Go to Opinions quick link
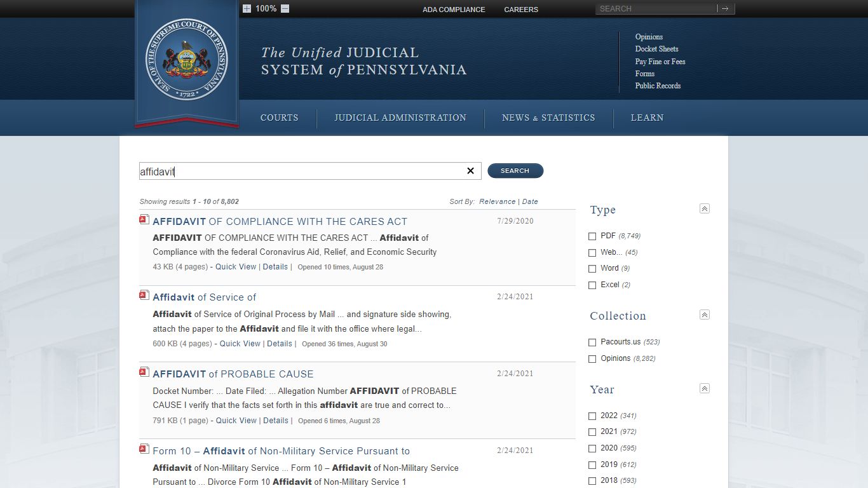868x488 pixels. tap(649, 37)
